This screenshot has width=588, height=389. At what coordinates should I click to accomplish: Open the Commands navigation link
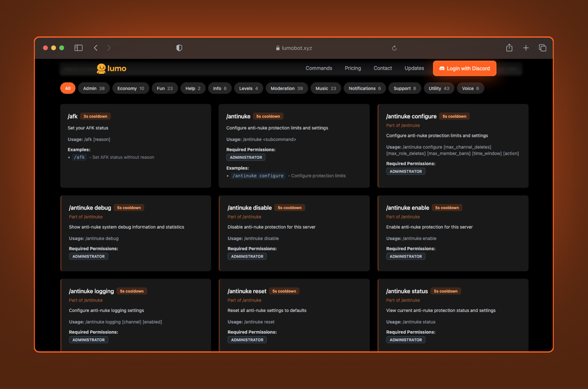[319, 68]
